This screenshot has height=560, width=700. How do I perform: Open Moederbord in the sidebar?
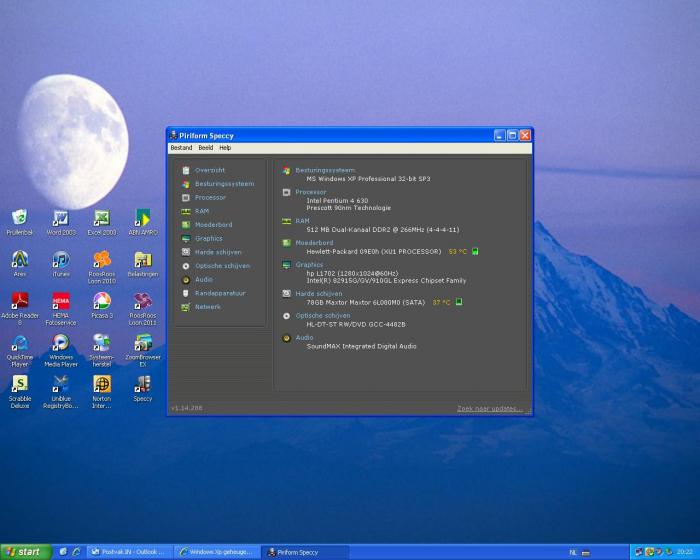(x=207, y=225)
